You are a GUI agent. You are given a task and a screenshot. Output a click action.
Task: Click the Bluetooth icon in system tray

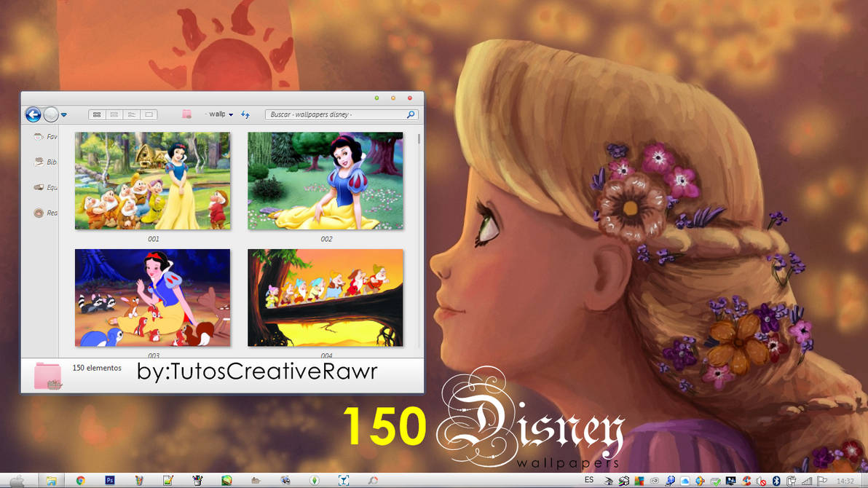pos(776,481)
